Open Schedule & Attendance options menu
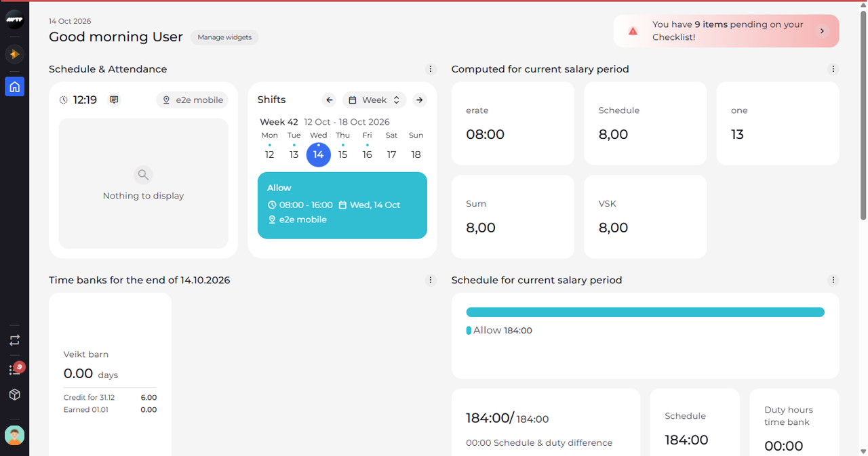This screenshot has width=868, height=456. pyautogui.click(x=430, y=69)
